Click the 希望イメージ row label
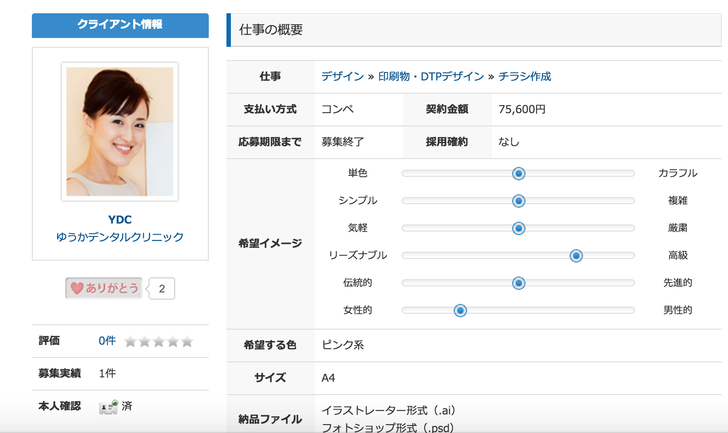 (x=270, y=244)
